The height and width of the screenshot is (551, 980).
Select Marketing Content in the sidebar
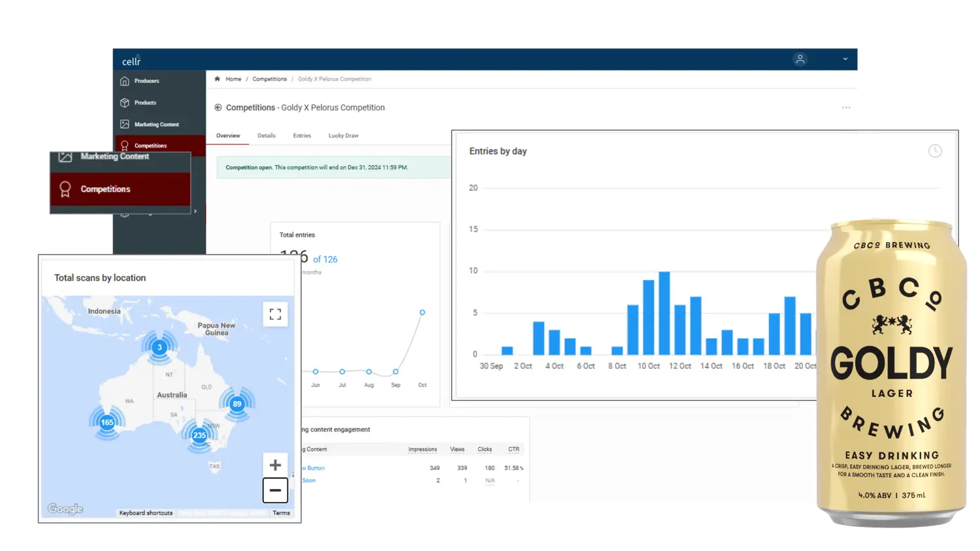156,124
